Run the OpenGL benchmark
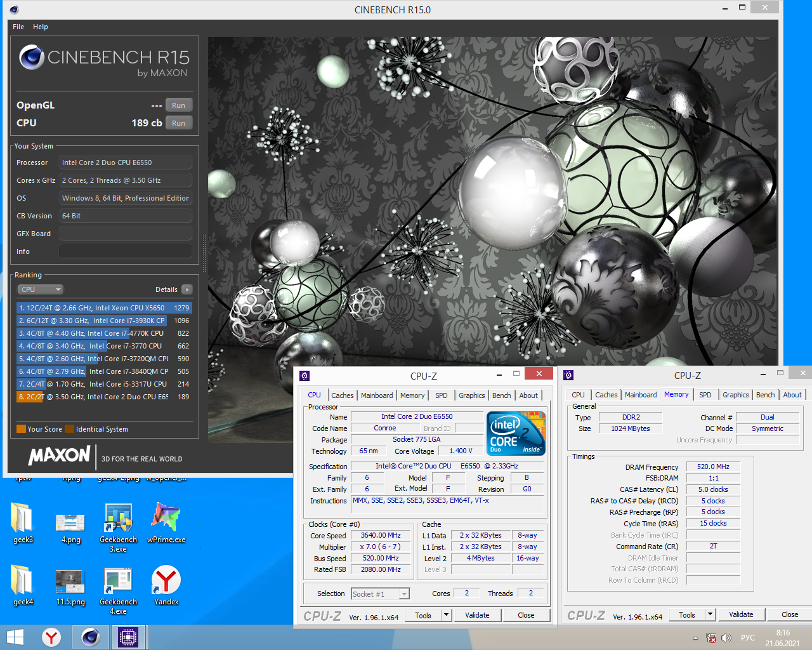Screen dimensions: 812x650 click(179, 105)
